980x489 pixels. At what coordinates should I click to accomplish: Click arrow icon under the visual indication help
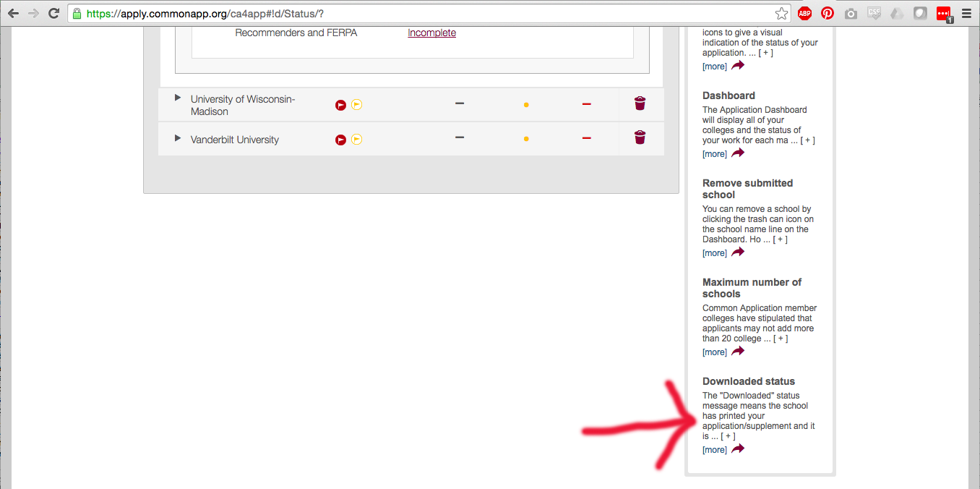click(738, 66)
